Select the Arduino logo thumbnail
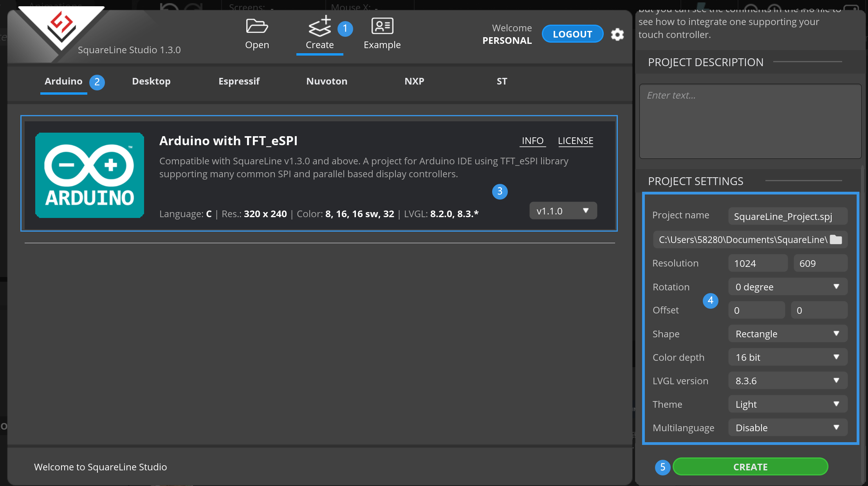Screen dimensions: 868x486 pos(90,175)
